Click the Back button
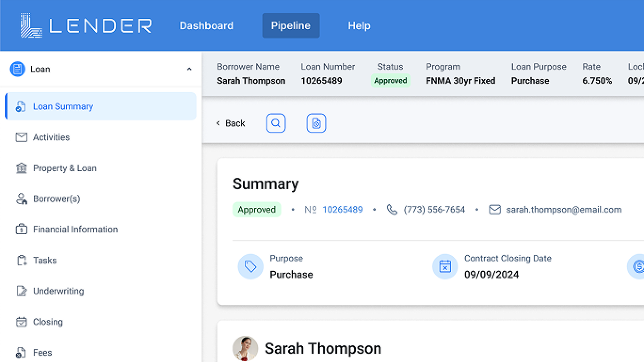The width and height of the screenshot is (644, 362). point(231,123)
